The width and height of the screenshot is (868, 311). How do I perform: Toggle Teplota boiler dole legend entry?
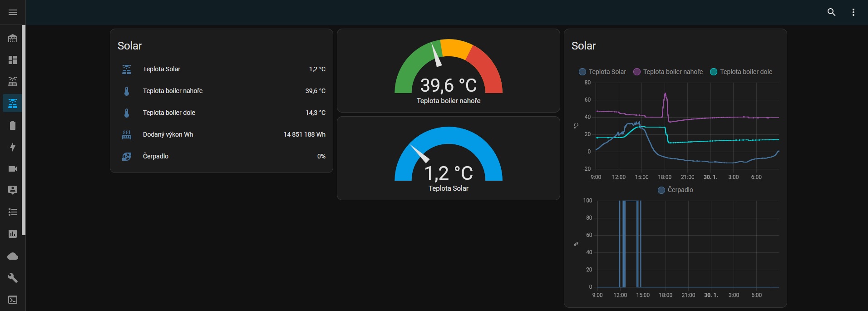(741, 72)
